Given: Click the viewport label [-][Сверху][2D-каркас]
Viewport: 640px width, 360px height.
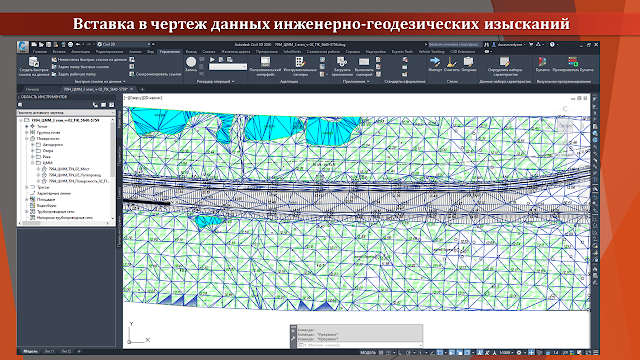Looking at the screenshot, I should click(143, 98).
